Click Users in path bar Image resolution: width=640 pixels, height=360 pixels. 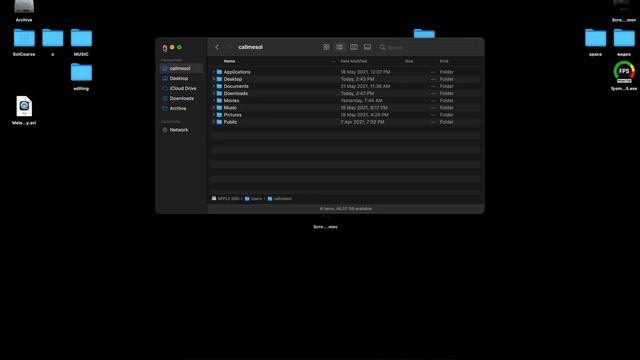pyautogui.click(x=253, y=199)
